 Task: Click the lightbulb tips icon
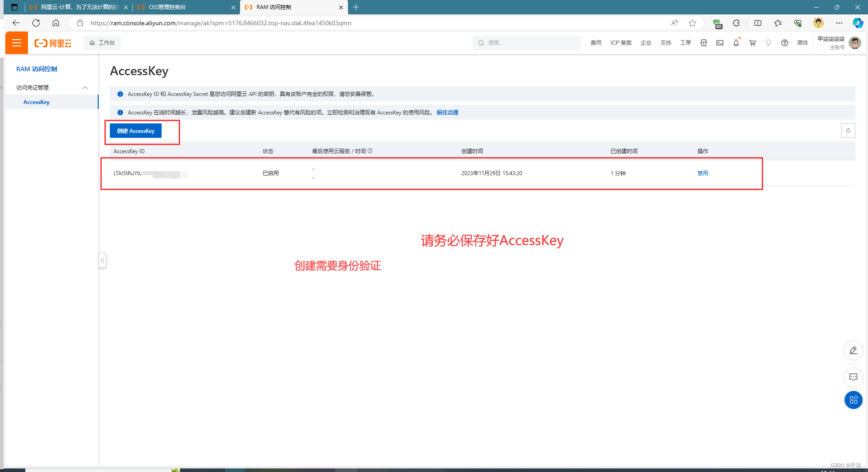[769, 43]
